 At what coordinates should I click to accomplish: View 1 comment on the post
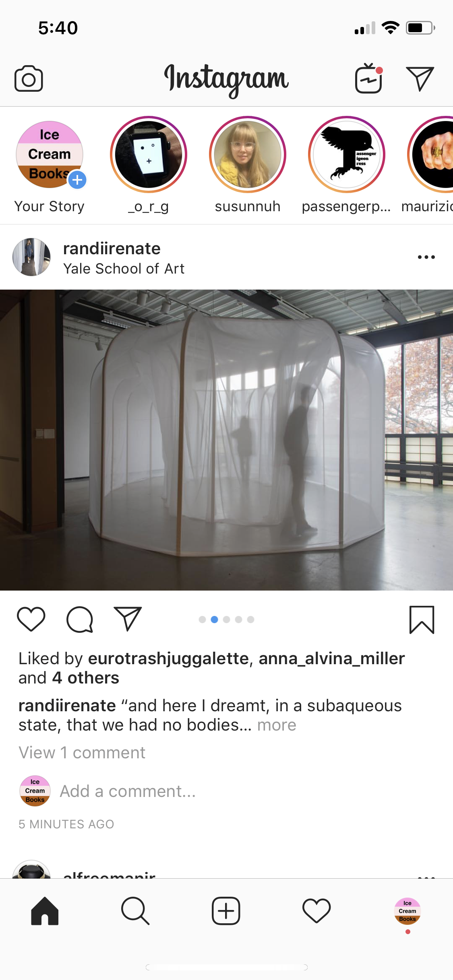coord(82,752)
